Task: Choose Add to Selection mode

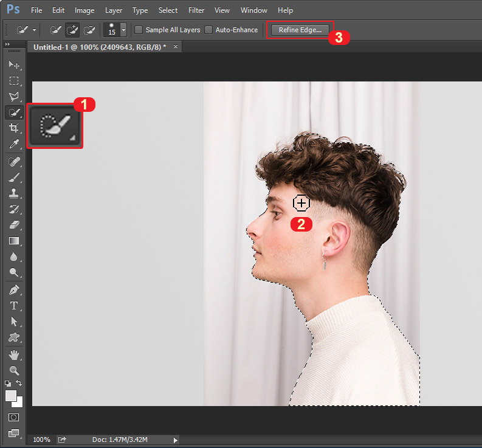Action: point(72,30)
